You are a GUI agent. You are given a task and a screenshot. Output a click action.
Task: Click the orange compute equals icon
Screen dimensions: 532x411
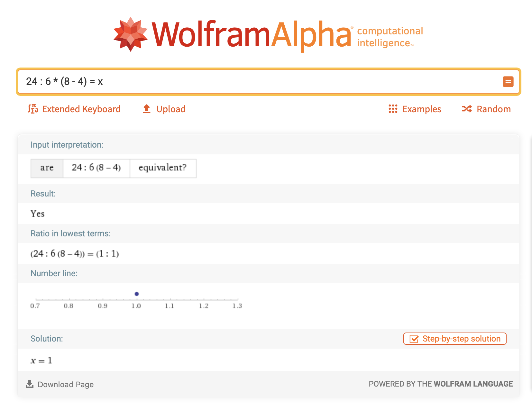(x=508, y=82)
